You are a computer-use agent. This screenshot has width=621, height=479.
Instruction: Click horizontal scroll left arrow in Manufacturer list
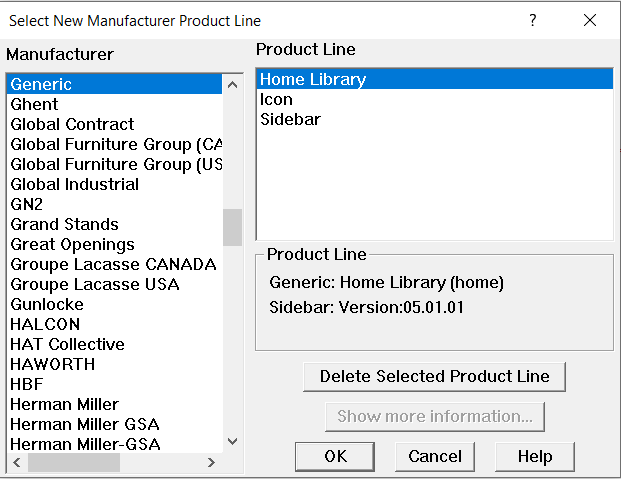[x=17, y=462]
